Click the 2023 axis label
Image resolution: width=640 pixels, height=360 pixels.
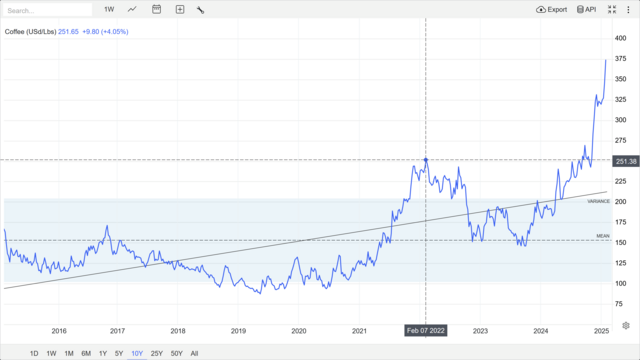(x=480, y=331)
